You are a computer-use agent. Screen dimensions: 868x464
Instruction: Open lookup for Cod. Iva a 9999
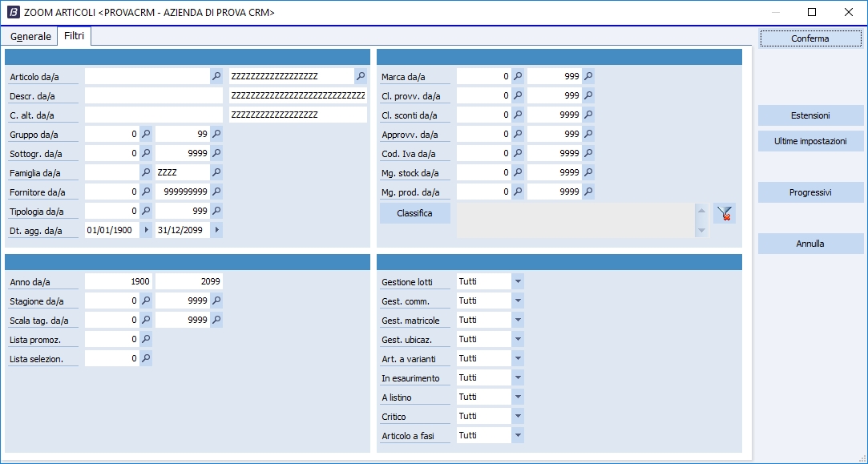pyautogui.click(x=588, y=153)
